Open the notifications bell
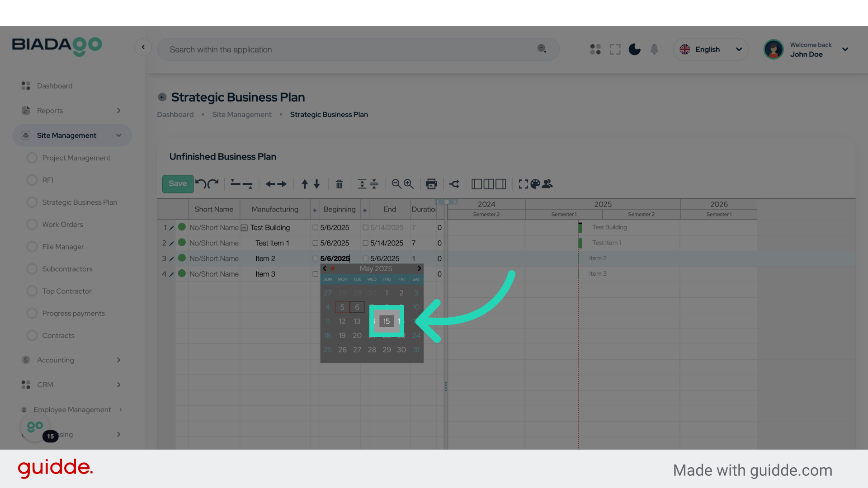 654,49
